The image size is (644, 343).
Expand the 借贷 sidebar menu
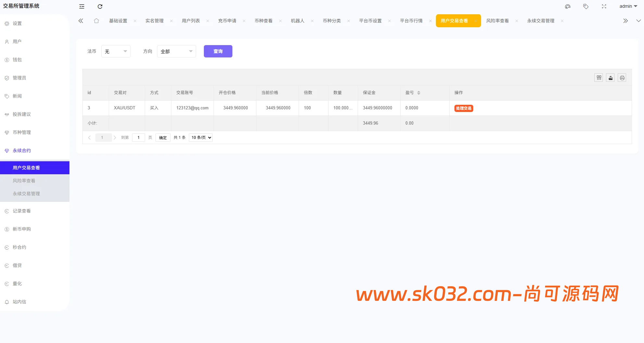click(35, 265)
